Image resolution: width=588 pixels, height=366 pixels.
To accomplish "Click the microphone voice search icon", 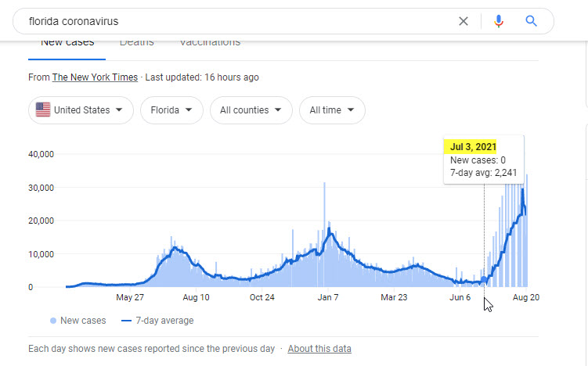I will tap(498, 21).
